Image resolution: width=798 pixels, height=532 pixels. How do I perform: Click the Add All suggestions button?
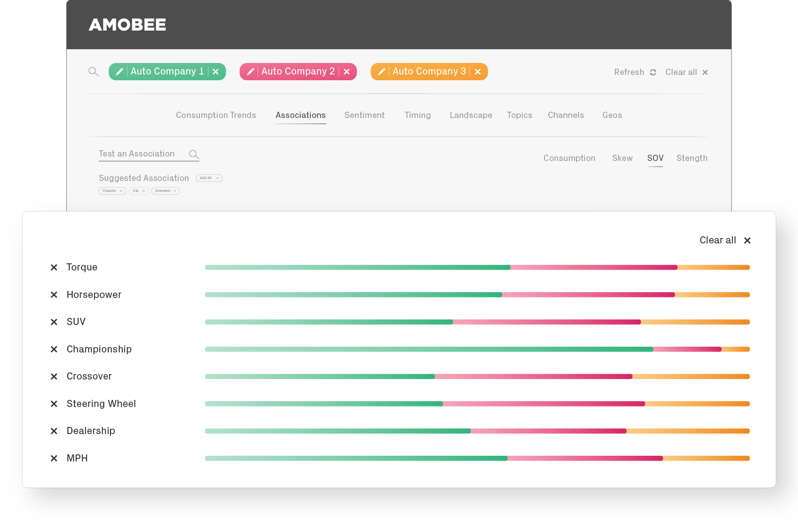pos(209,178)
